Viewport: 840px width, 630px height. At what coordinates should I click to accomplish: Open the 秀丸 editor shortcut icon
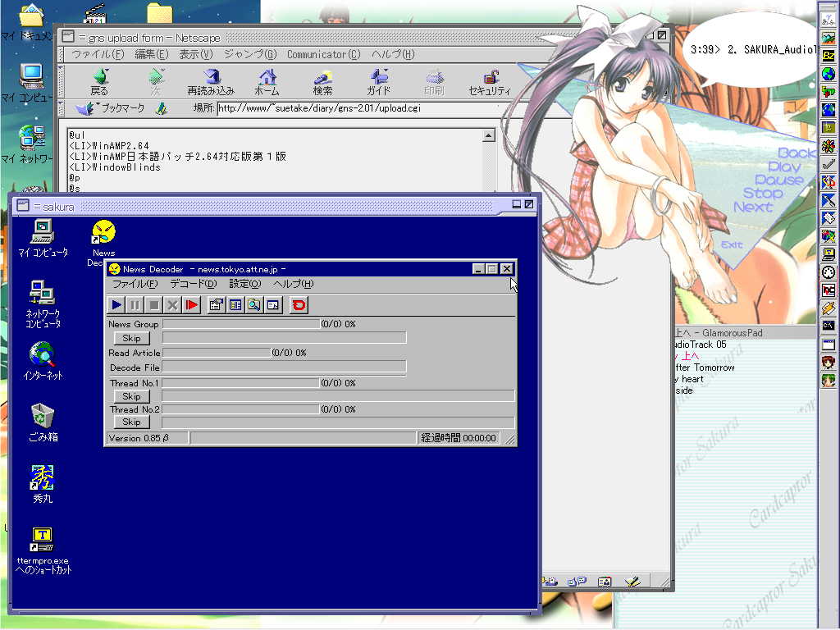tap(43, 482)
